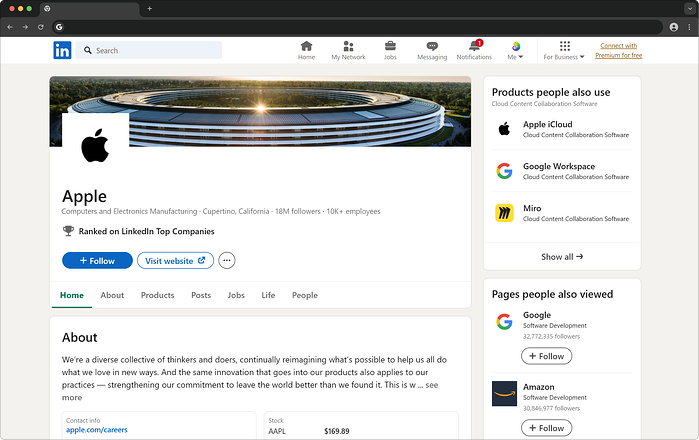Image resolution: width=699 pixels, height=440 pixels.
Task: Click Visit website button
Action: pyautogui.click(x=175, y=261)
